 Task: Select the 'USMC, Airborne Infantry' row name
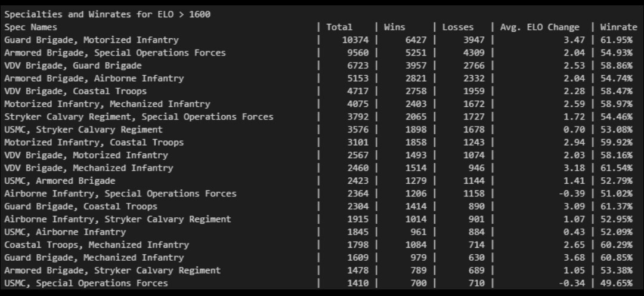66,232
